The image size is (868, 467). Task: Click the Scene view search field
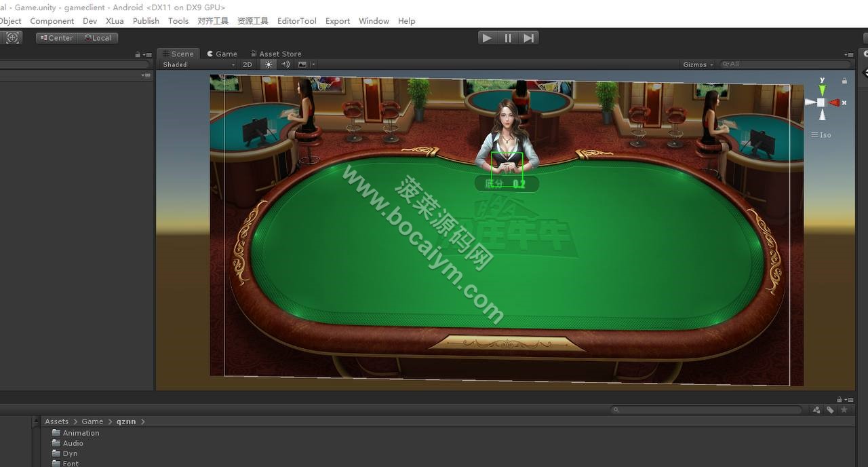coord(785,64)
